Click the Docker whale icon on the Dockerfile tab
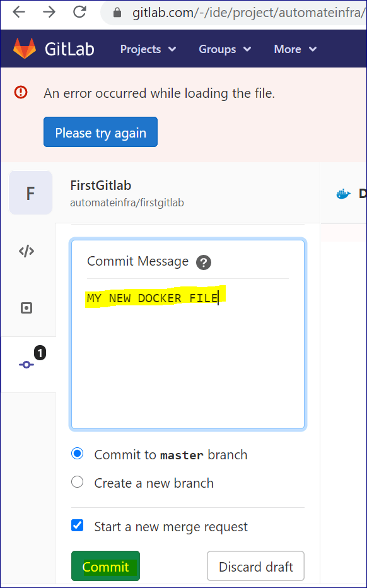Viewport: 367px width, 588px height. (343, 193)
